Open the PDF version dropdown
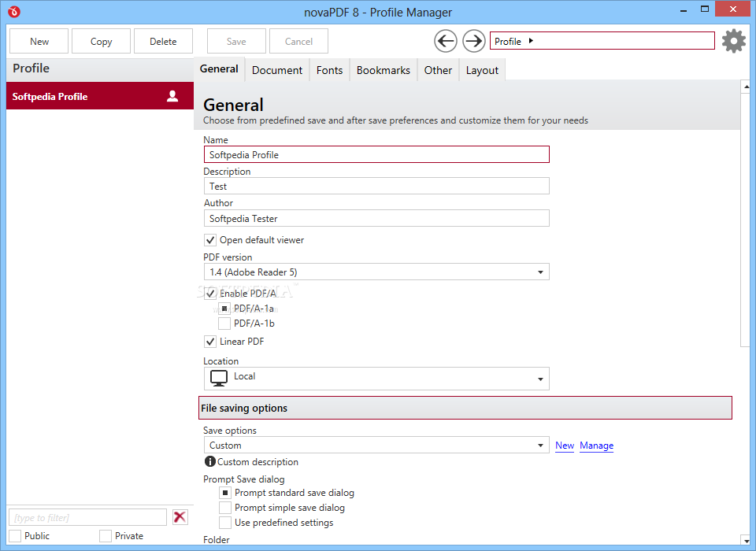756x551 pixels. point(376,272)
